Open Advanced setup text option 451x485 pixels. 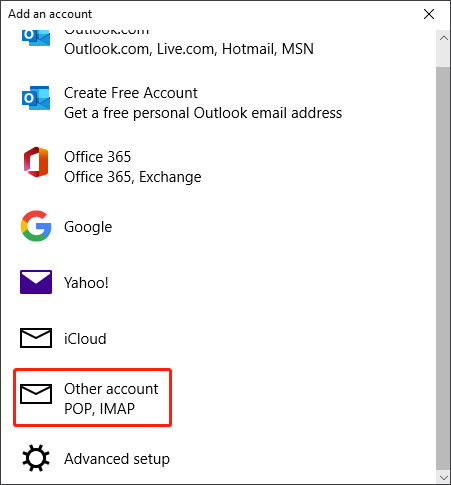click(117, 459)
